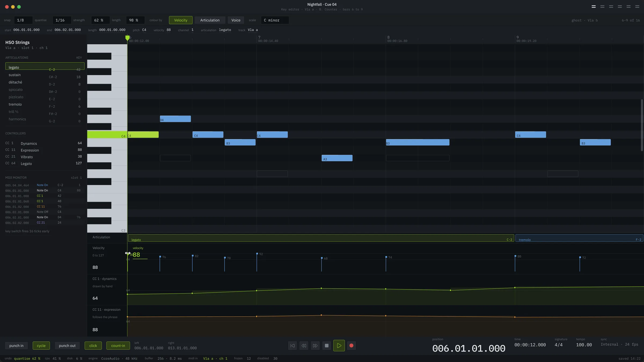
Task: Click the bar 7 marker on the ruler
Action: point(259,38)
